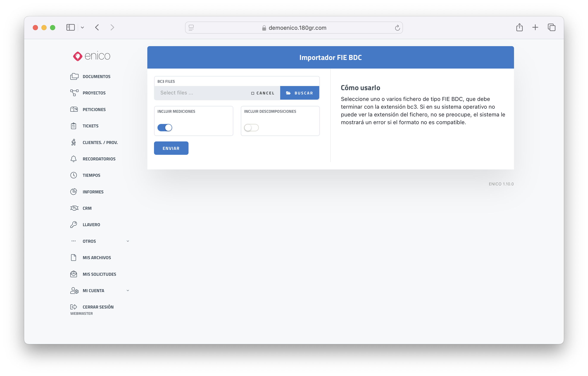Click the Select files input field

[x=200, y=93]
